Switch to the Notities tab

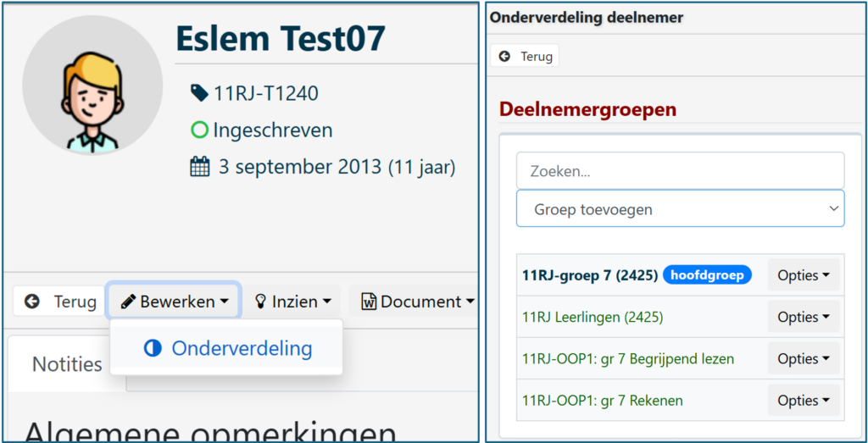click(x=67, y=364)
